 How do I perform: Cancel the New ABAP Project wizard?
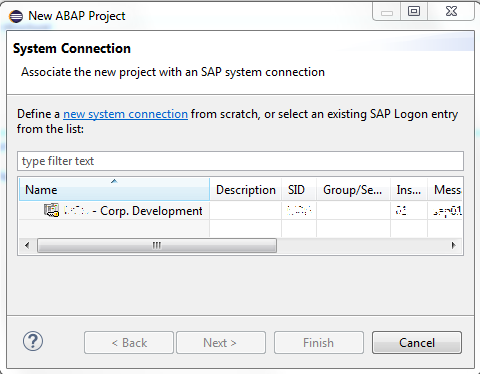pos(417,342)
